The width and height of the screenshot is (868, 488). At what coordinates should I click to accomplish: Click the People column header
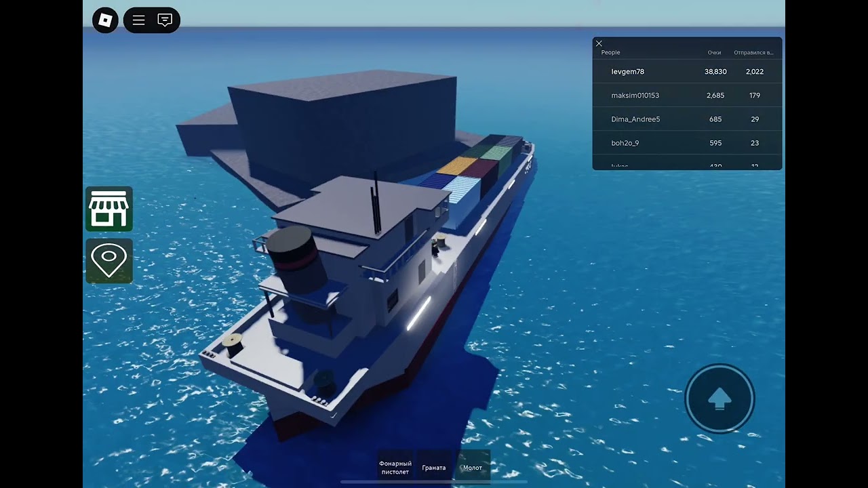point(611,52)
